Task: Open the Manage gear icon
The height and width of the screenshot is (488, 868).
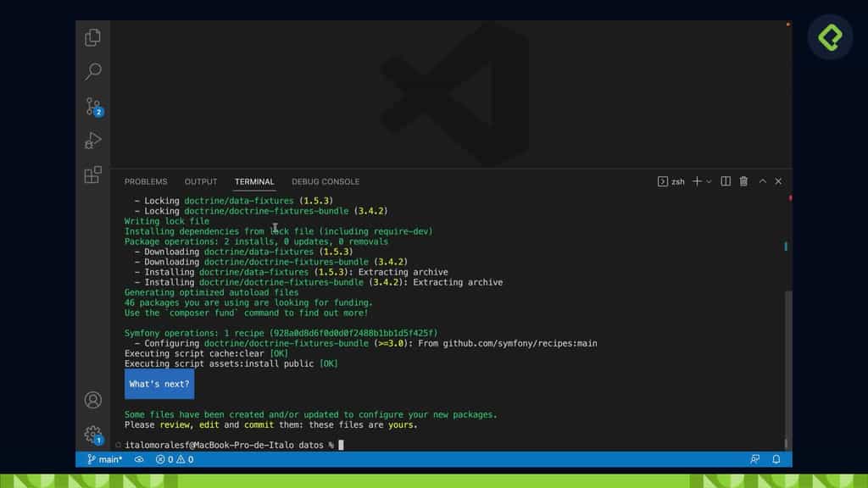Action: pyautogui.click(x=93, y=435)
